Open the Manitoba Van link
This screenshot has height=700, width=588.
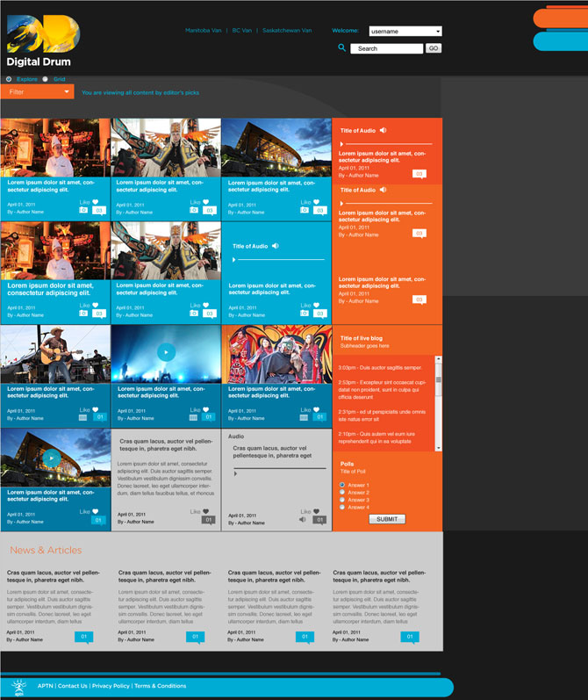(203, 31)
